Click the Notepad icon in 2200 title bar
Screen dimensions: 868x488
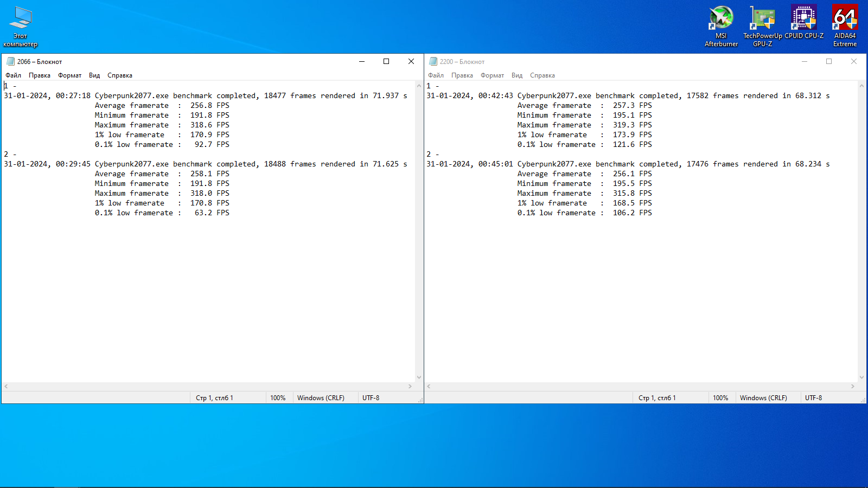tap(433, 61)
